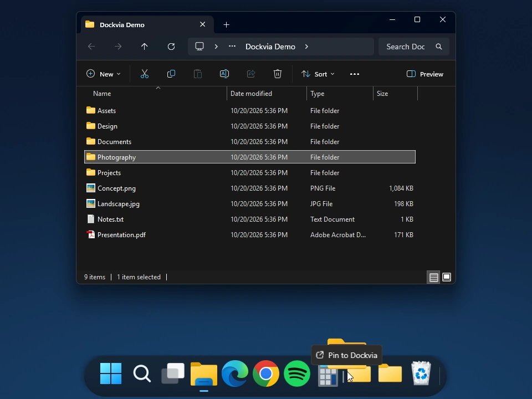Select the Landscape.jpg file
Viewport: 532px width, 399px height.
pyautogui.click(x=250, y=204)
